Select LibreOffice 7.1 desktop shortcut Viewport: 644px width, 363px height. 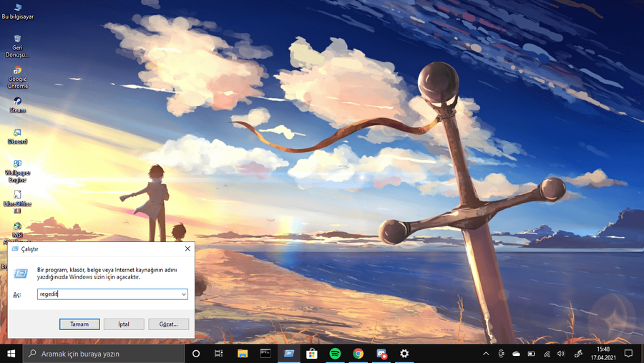coord(17,202)
